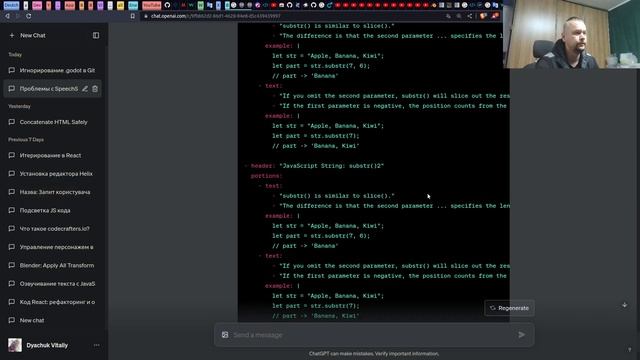
Task: Open the 'Blender: Apply All Transform' chat
Action: 53,265
